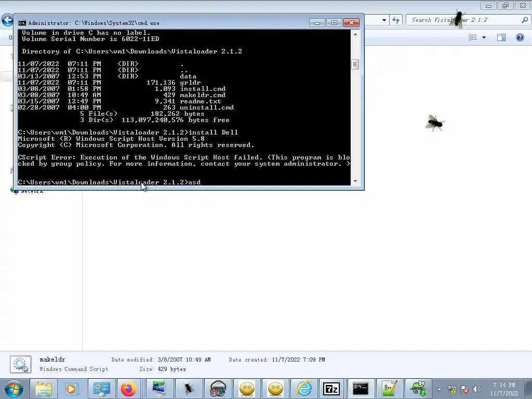Click 'Date modified: 3/8/2007 10:49 AM'
Image resolution: width=532 pixels, height=399 pixels.
tap(161, 360)
